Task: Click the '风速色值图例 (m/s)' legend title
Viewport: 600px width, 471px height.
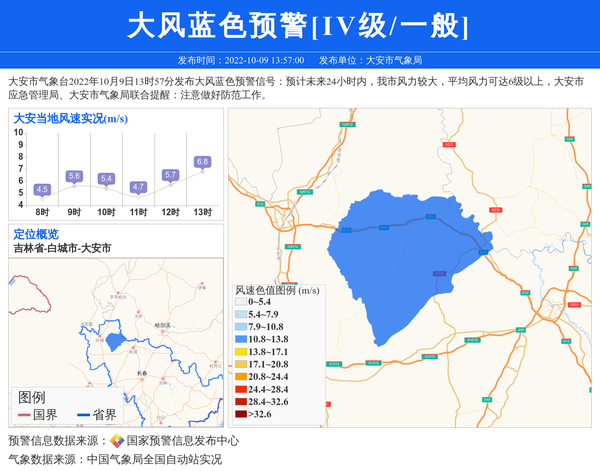Action: pyautogui.click(x=277, y=291)
